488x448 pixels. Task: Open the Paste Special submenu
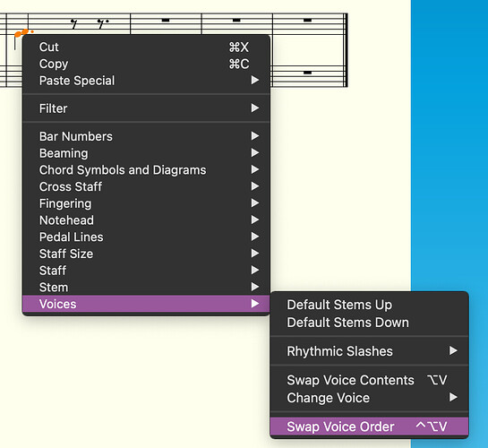coord(146,81)
